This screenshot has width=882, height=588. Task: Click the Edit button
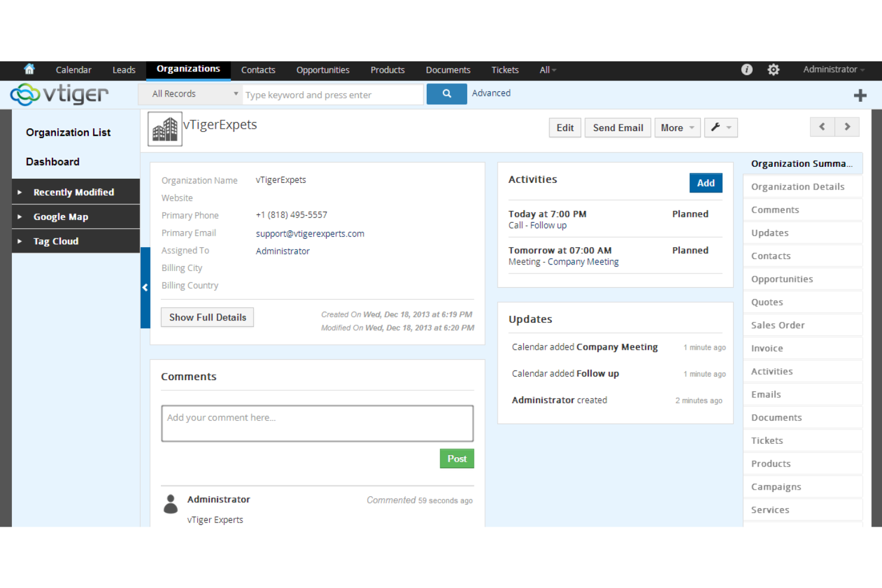pos(565,127)
